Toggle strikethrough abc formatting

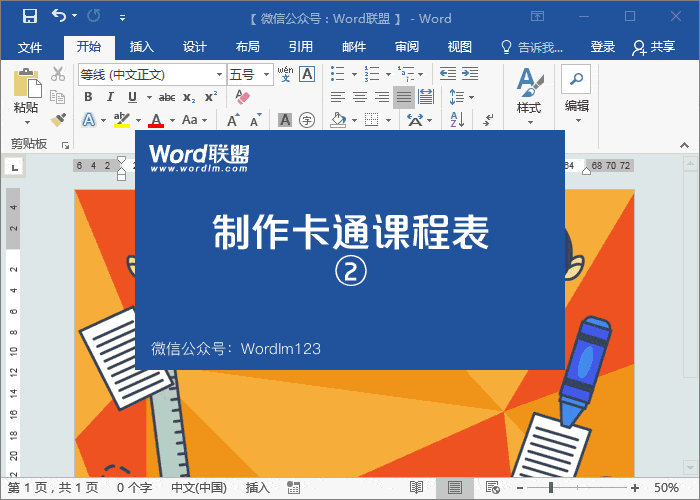click(x=167, y=97)
